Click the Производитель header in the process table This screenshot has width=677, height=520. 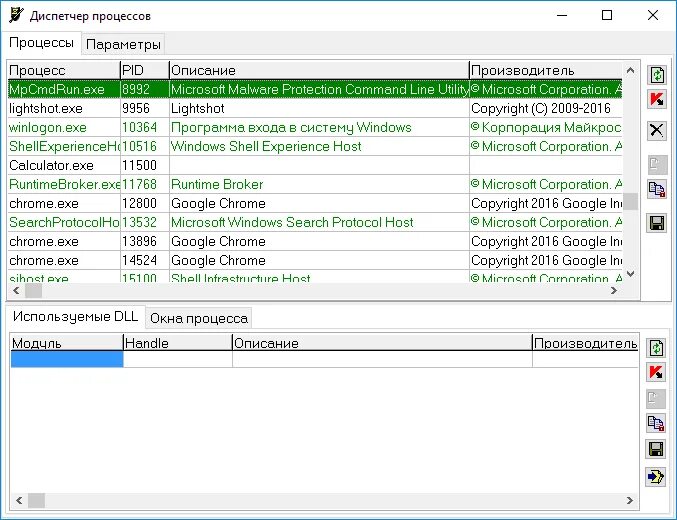(546, 70)
